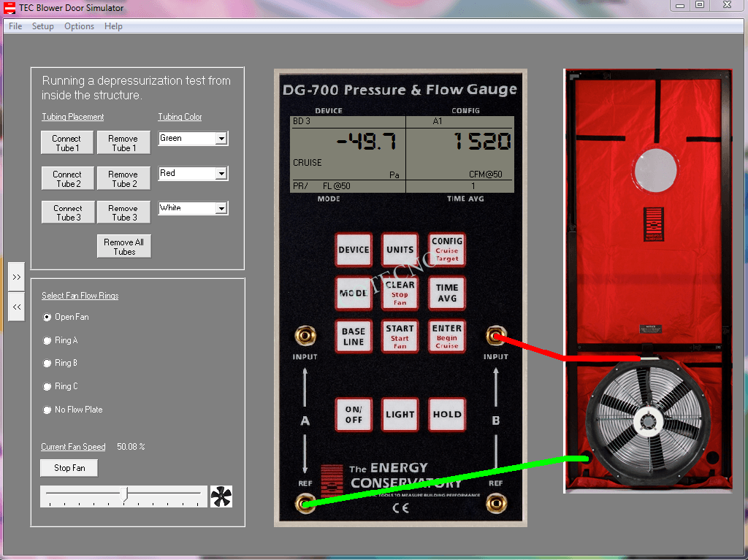The image size is (748, 560).
Task: Select the Ring A radio button
Action: coord(47,341)
